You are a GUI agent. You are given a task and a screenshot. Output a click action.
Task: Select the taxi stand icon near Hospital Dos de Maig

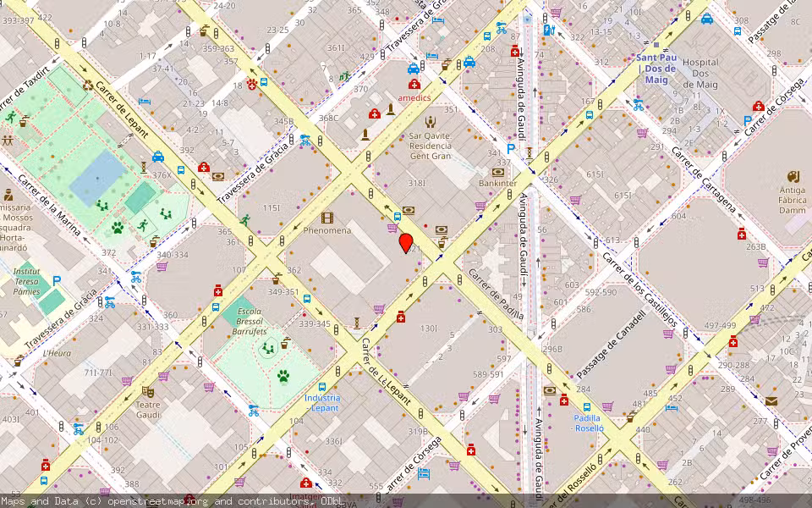(706, 19)
